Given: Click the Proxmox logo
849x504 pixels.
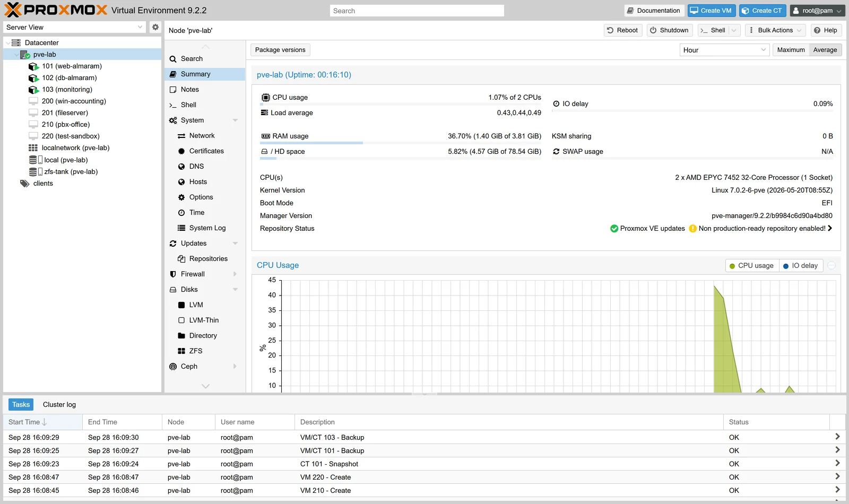Looking at the screenshot, I should pos(56,10).
